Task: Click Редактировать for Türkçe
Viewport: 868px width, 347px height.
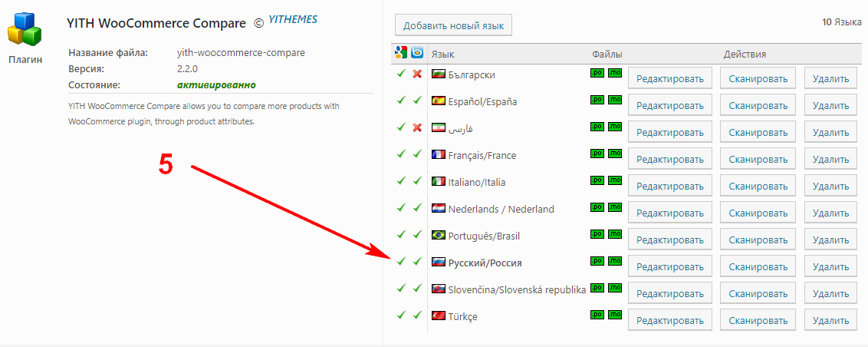Action: coord(670,320)
